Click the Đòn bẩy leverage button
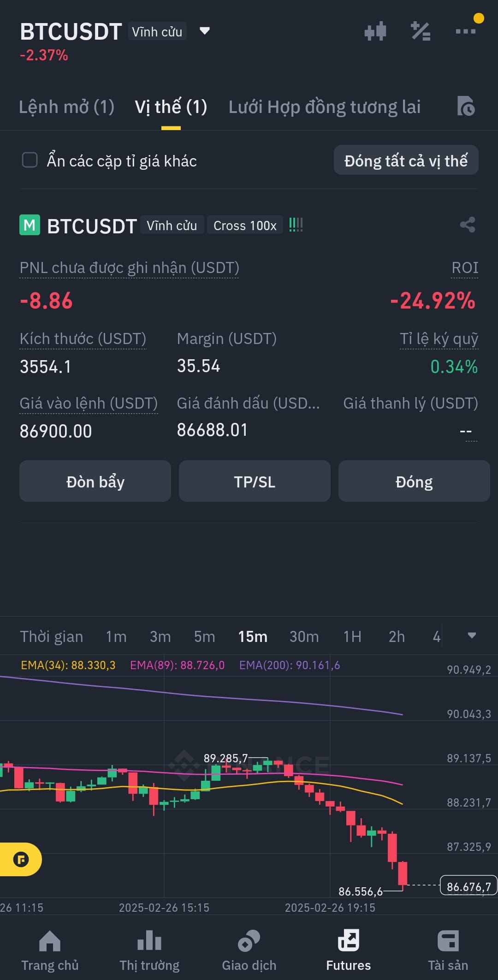 95,481
